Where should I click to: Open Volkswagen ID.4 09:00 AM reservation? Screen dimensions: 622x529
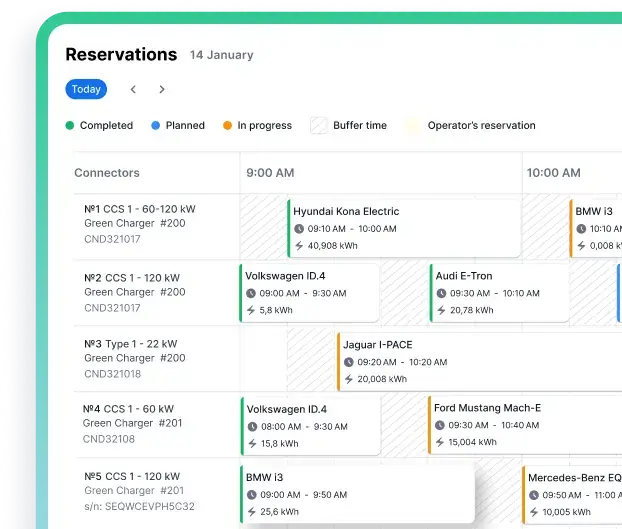[x=309, y=293]
